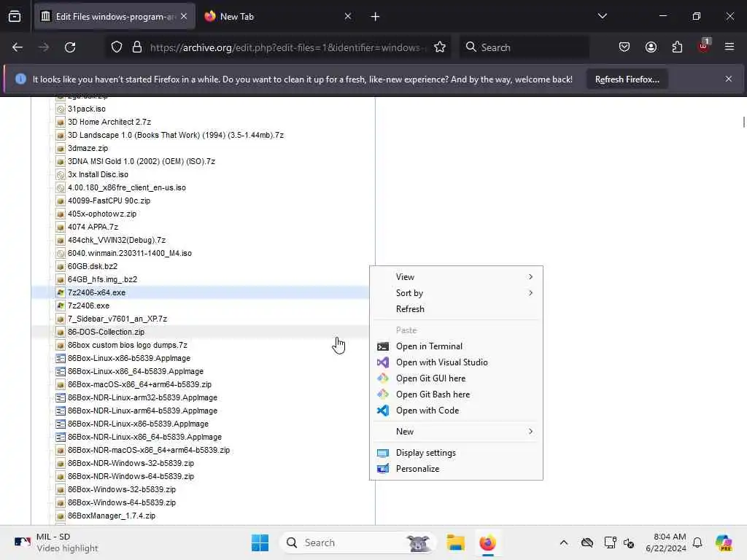
Task: Close the Edit Files tab
Action: coord(184,17)
